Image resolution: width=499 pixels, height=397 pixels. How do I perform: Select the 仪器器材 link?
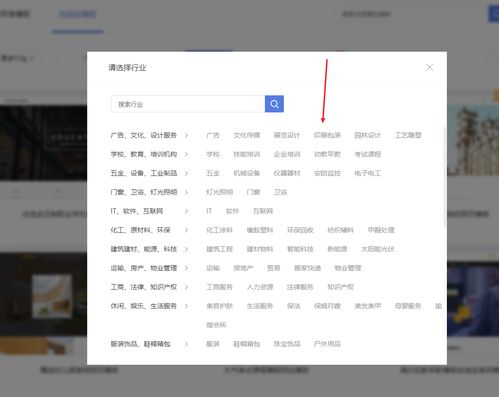click(287, 173)
